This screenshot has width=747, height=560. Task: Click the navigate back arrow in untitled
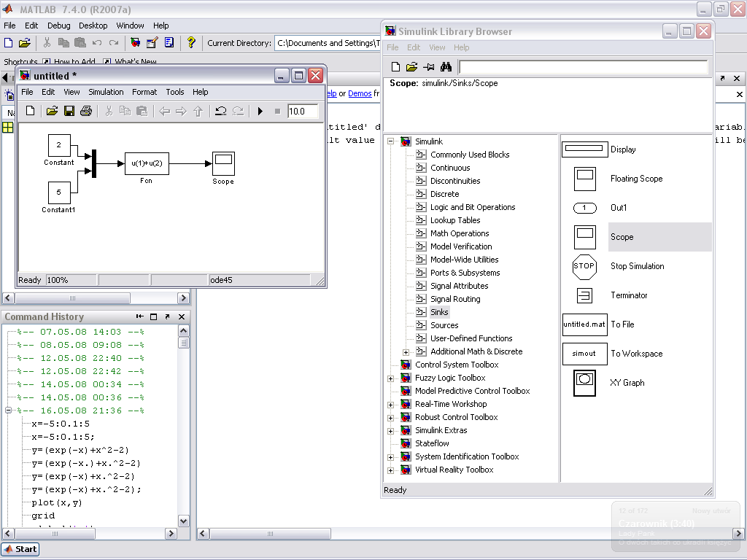tap(165, 111)
